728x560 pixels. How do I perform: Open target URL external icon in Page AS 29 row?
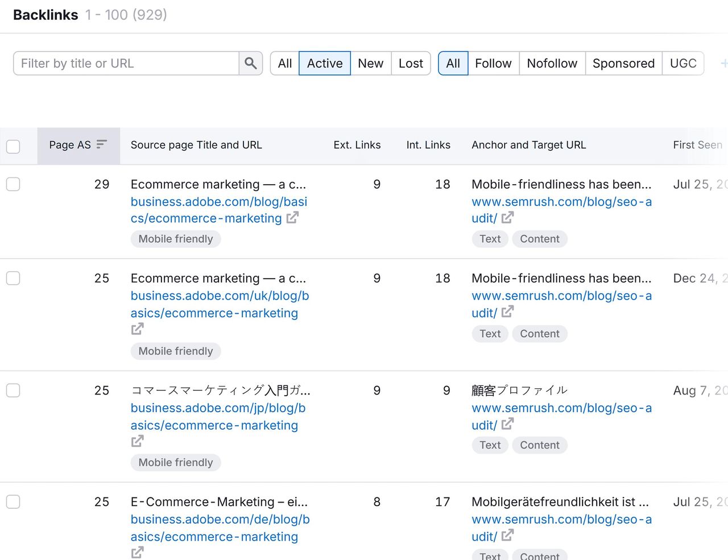tap(507, 218)
